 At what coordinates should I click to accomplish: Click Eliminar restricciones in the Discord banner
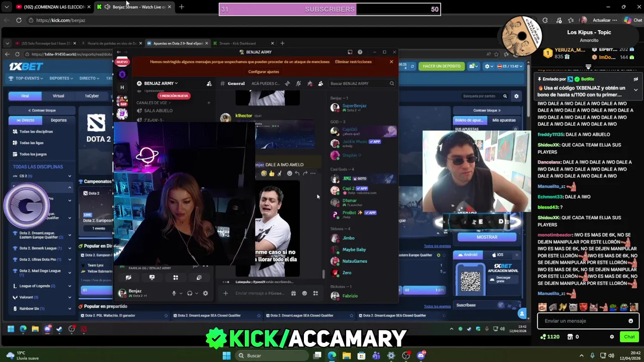click(353, 62)
